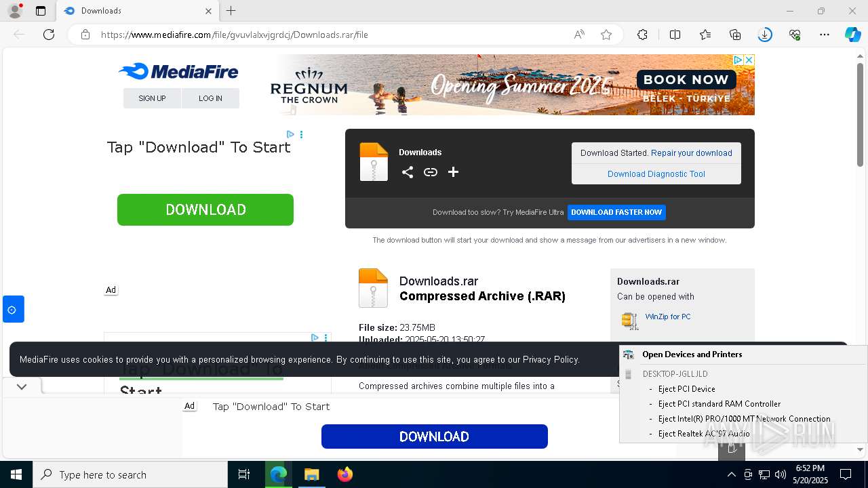Click the LOG IN button
Viewport: 868px width, 488px height.
(x=210, y=98)
